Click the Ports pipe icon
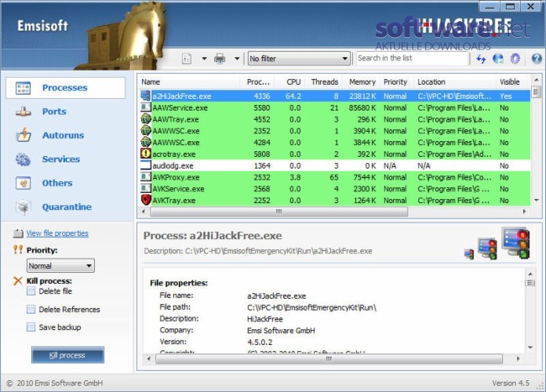The width and height of the screenshot is (546, 392). pos(23,112)
